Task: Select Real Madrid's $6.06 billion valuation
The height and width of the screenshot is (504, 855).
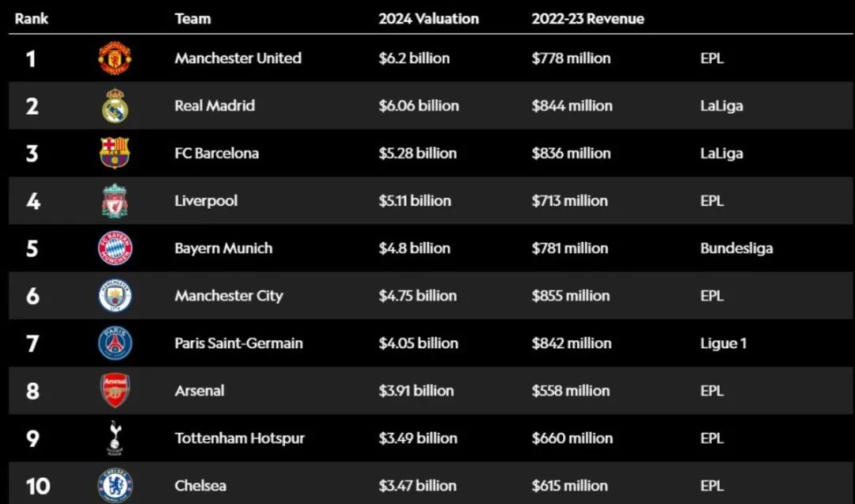Action: tap(419, 106)
